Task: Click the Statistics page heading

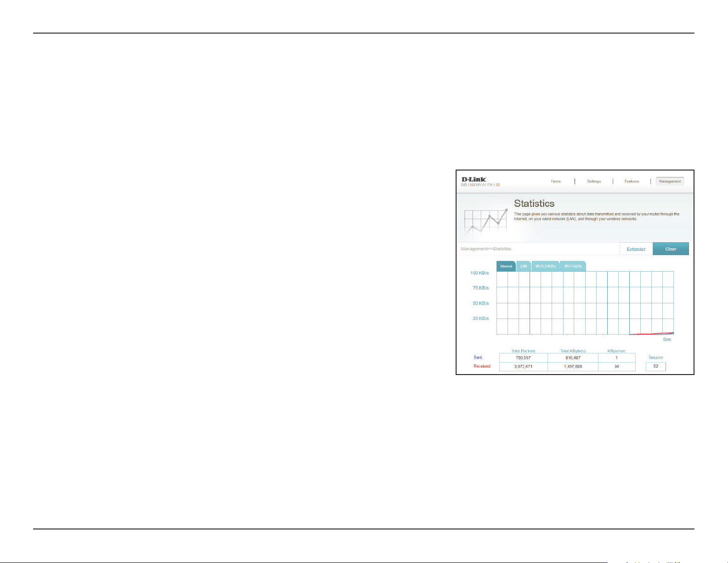Action: click(x=534, y=204)
